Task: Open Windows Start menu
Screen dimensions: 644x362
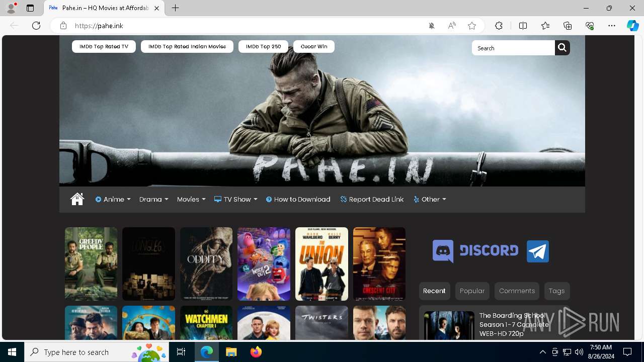Action: (12, 352)
